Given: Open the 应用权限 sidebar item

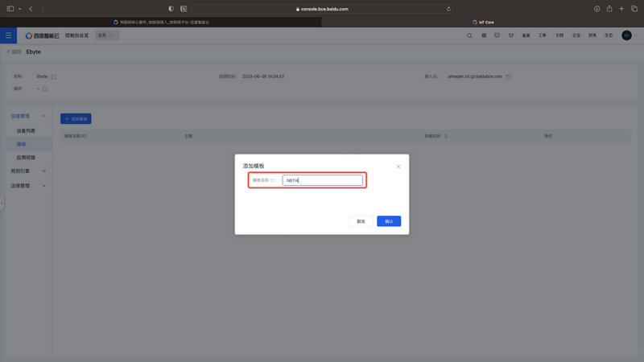Looking at the screenshot, I should tap(26, 157).
